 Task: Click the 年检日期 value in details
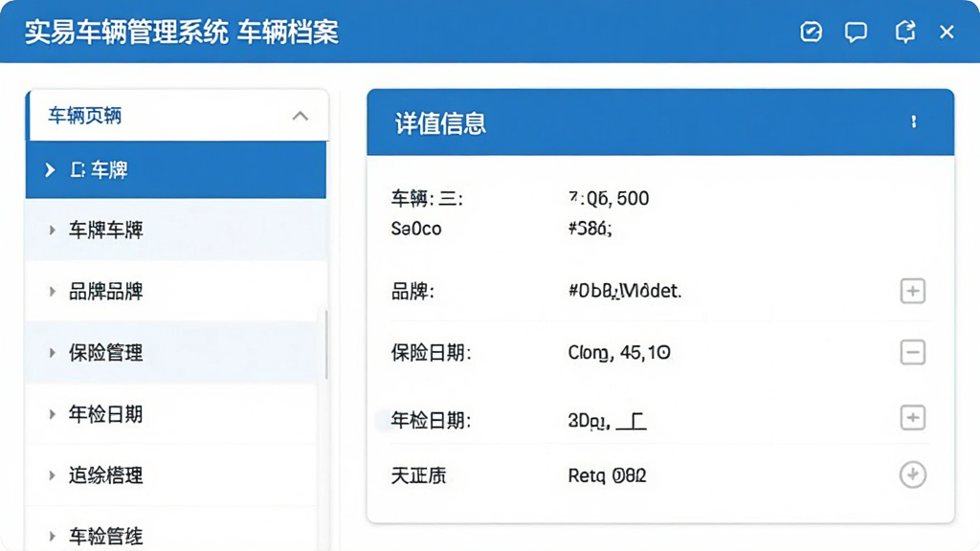click(607, 421)
